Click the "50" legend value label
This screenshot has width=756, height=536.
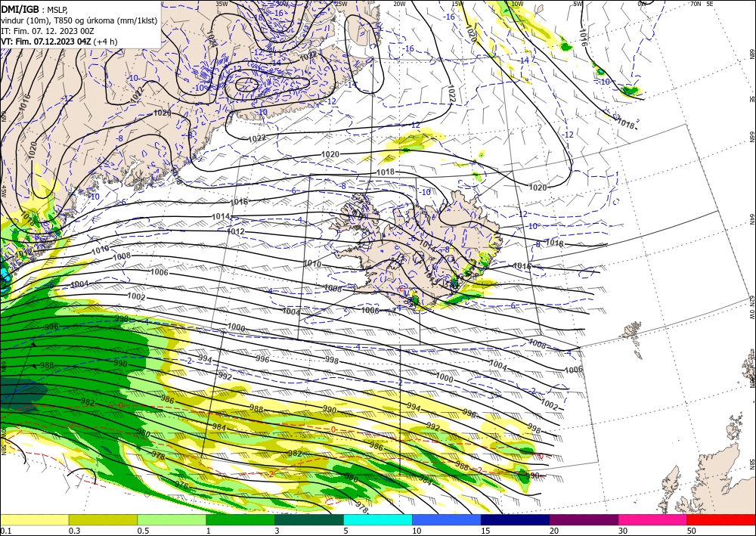(692, 531)
